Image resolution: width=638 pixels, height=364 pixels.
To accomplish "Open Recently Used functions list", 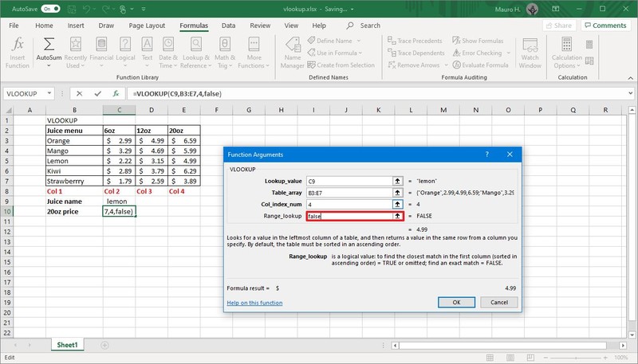I will tap(76, 53).
